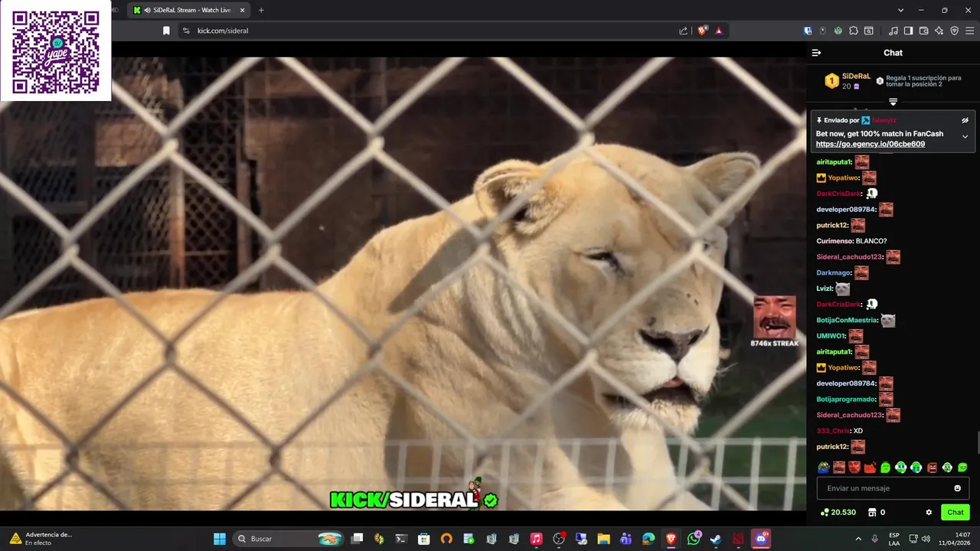Open the Leo AI sparkle icon
This screenshot has height=551, width=980.
939,31
